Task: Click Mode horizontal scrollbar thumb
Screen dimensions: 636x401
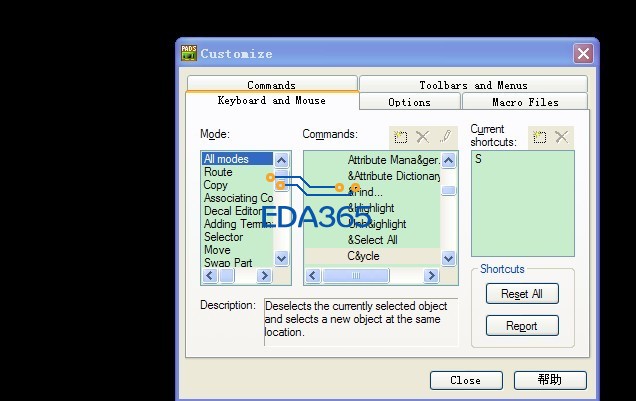Action: (227, 276)
